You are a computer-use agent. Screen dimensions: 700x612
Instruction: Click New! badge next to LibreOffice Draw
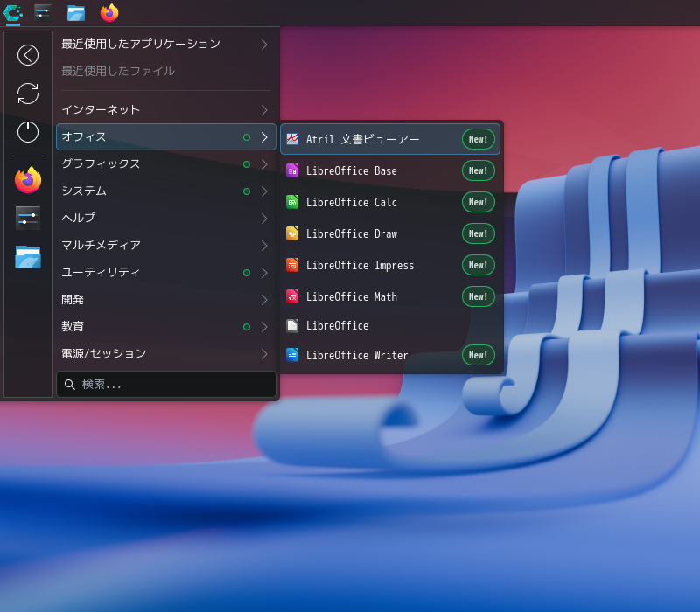[x=478, y=233]
